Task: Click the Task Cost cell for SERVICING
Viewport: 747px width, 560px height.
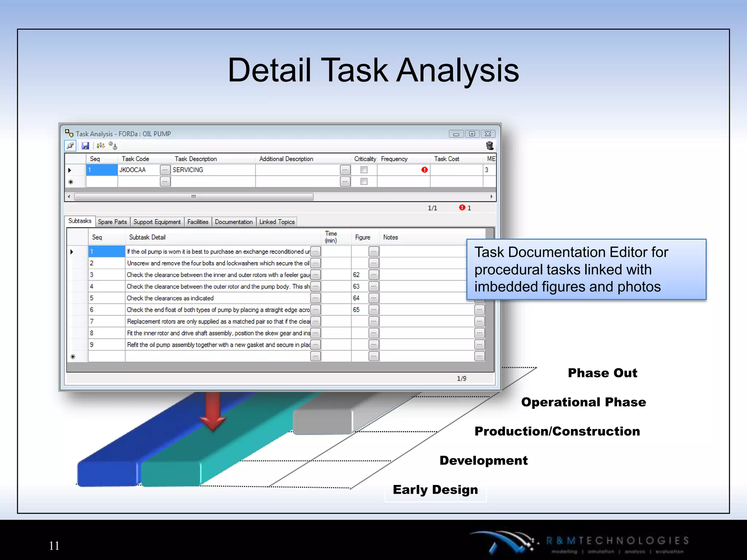Action: [457, 170]
